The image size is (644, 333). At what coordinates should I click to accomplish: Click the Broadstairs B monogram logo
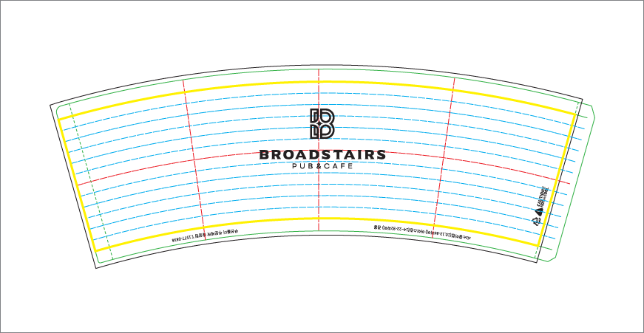click(x=322, y=124)
